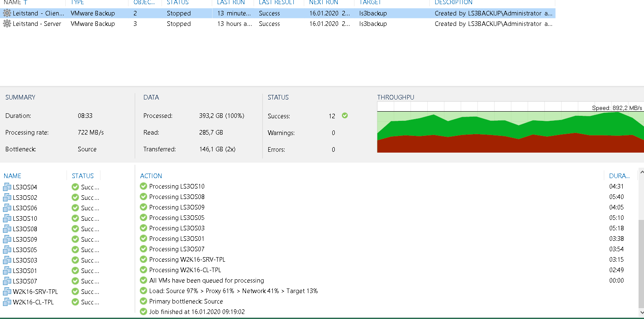Click green check icon for Primary bottleneck: Source
The height and width of the screenshot is (319, 644).
coord(144,301)
